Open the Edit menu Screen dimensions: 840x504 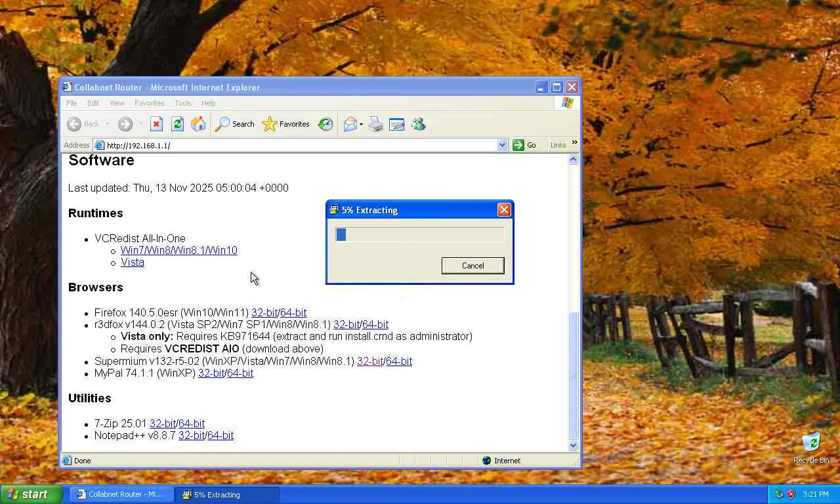[x=93, y=103]
